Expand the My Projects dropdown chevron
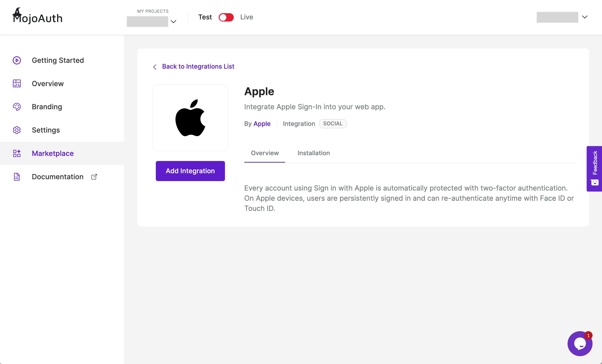This screenshot has height=364, width=602. 173,22
